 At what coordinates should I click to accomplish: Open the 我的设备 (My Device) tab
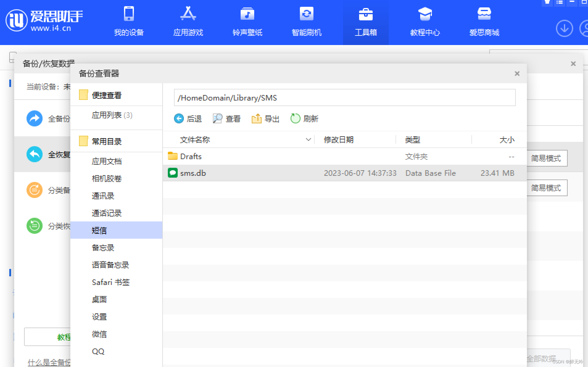129,22
